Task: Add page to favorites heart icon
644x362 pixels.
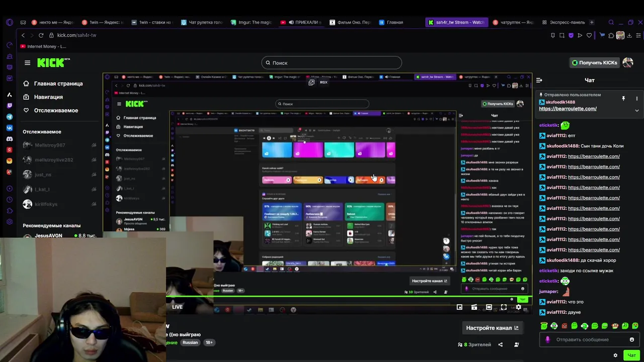Action: pyautogui.click(x=589, y=35)
